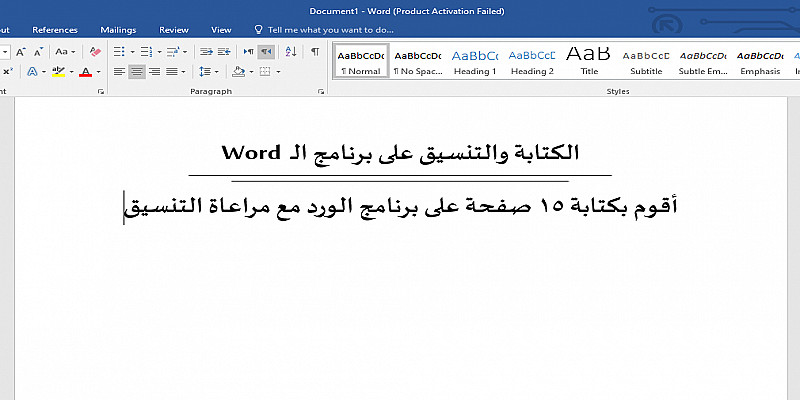
Task: Toggle center alignment
Action: [136, 72]
